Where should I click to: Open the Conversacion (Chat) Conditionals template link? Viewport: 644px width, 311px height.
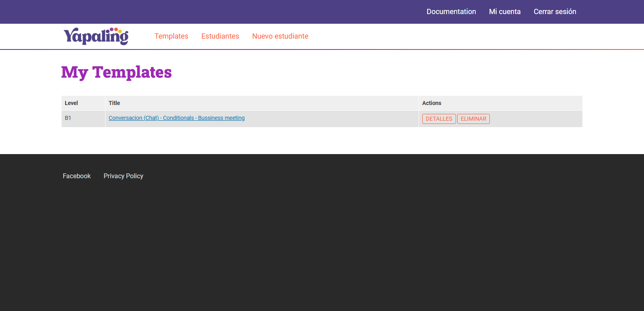(177, 118)
